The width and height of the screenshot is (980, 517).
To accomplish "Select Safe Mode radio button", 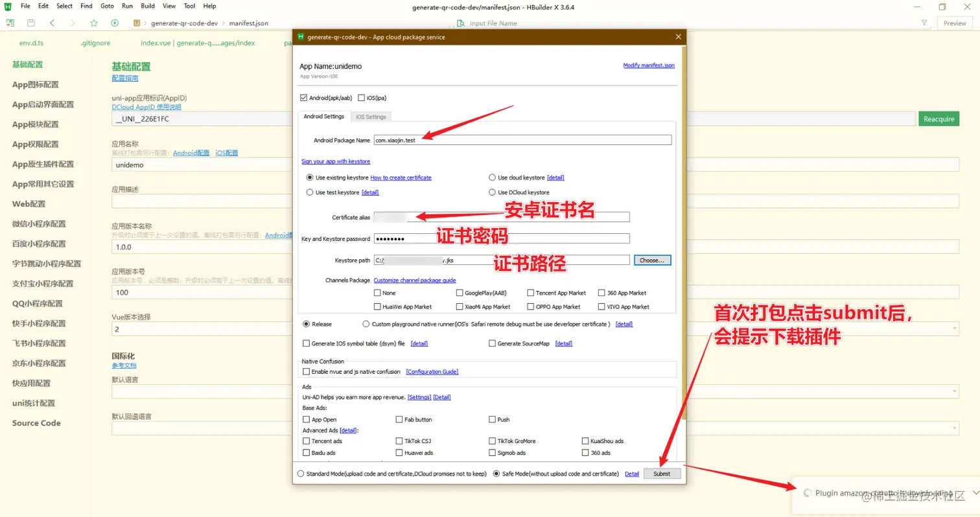I will 496,474.
